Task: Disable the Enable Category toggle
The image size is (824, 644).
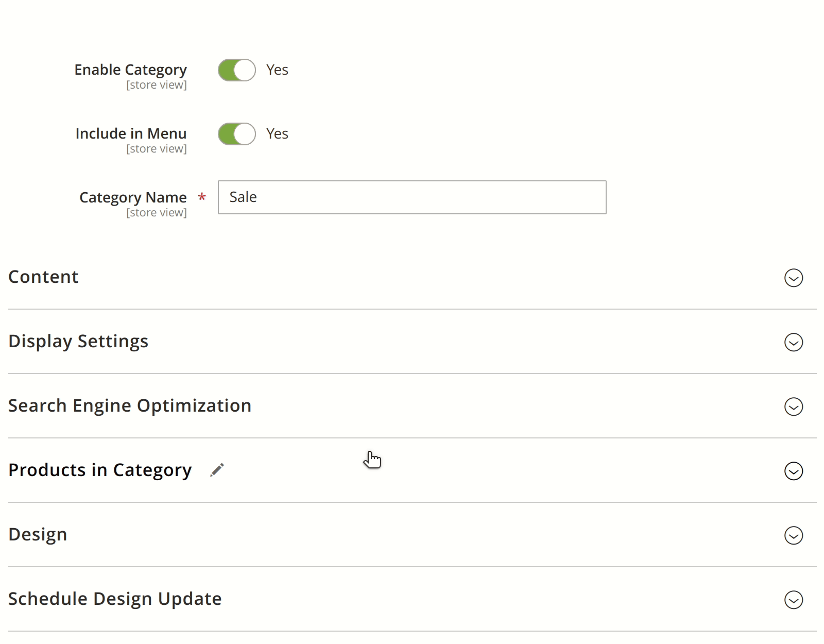Action: pos(236,70)
